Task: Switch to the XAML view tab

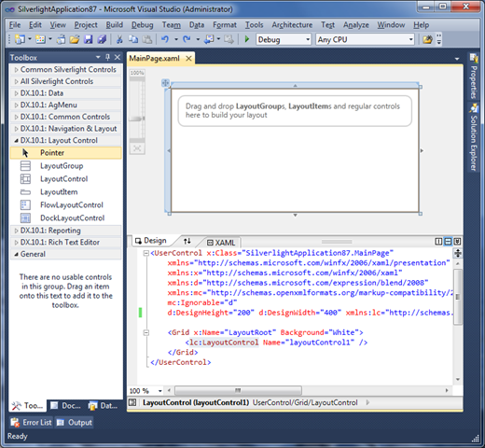Action: [x=221, y=243]
